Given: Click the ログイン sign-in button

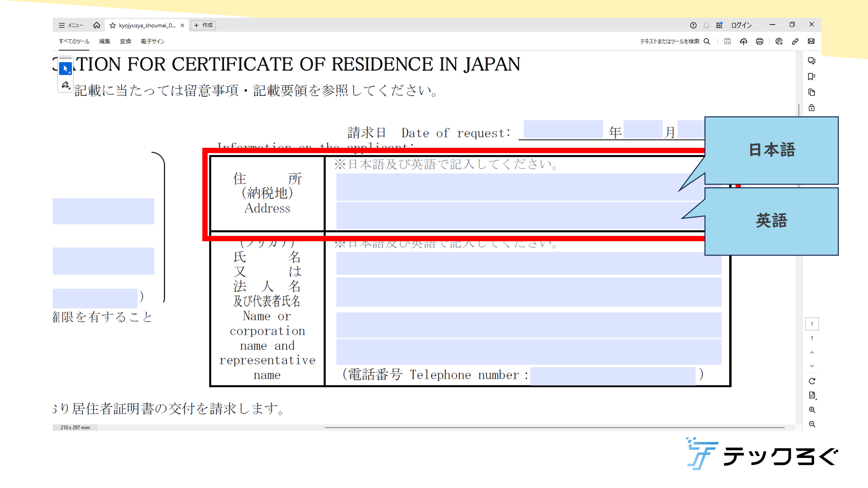Looking at the screenshot, I should (x=741, y=25).
